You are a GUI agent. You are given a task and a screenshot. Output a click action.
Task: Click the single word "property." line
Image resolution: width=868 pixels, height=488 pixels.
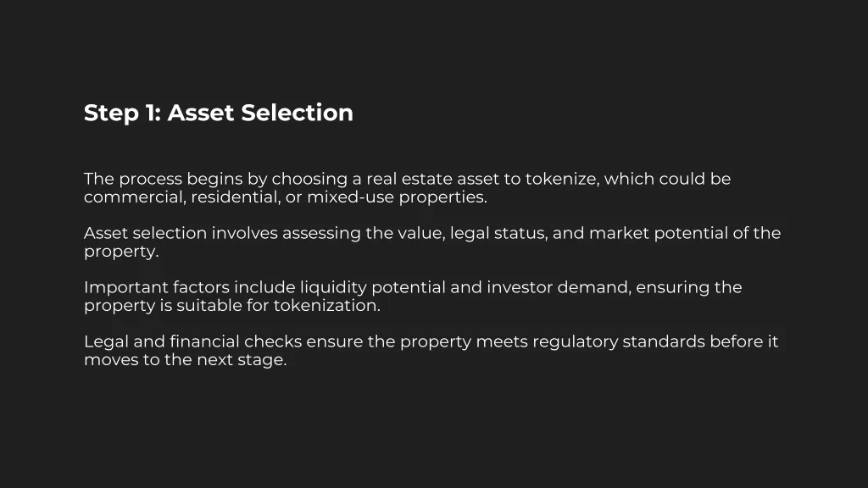pos(121,251)
